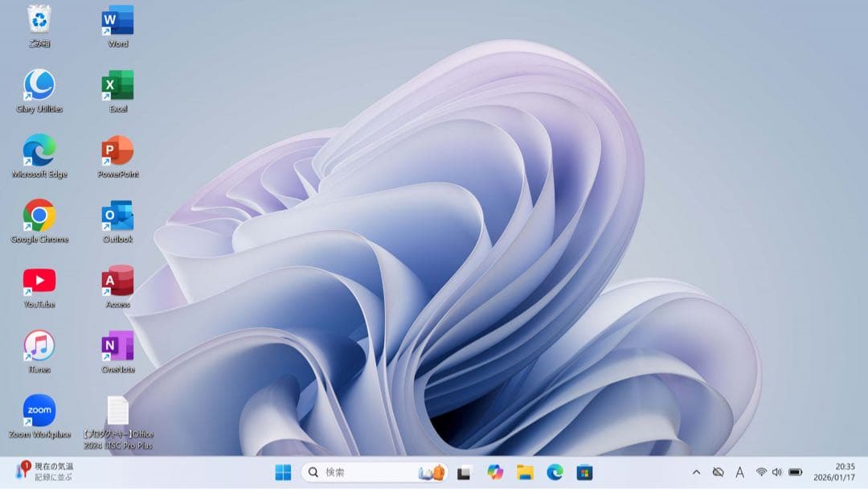Screen dimensions: 868x489
Task: Open the Recycle Bin desktop icon
Action: 39,20
